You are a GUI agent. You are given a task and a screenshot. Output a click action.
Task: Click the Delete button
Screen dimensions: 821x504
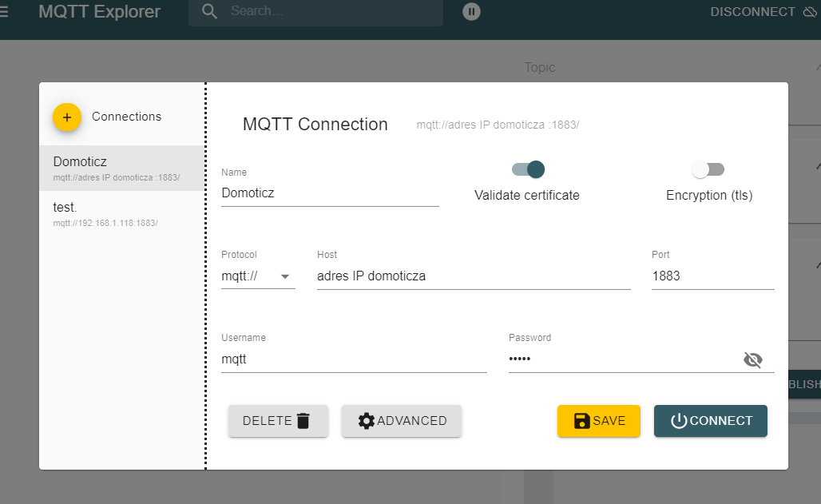tap(278, 421)
